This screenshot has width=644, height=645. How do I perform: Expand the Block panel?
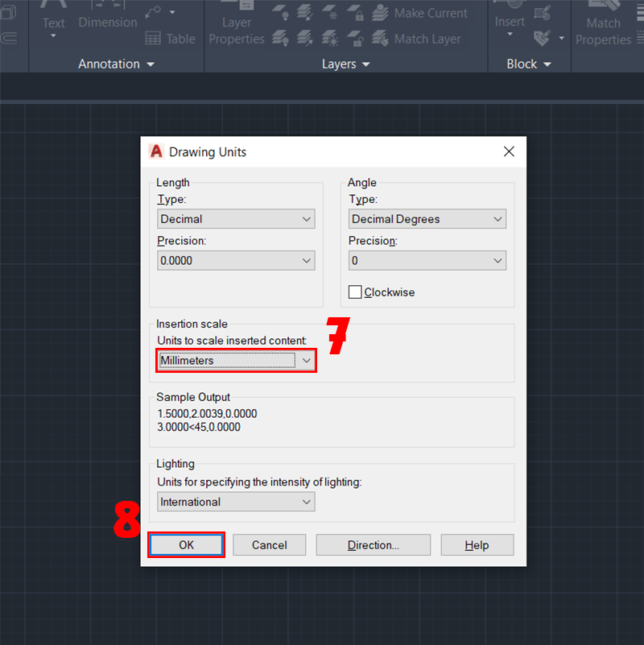coord(529,64)
